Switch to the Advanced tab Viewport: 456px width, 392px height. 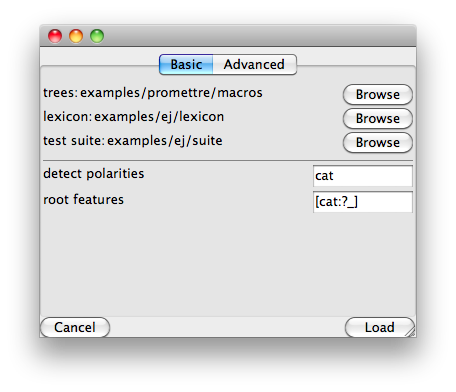tap(255, 65)
